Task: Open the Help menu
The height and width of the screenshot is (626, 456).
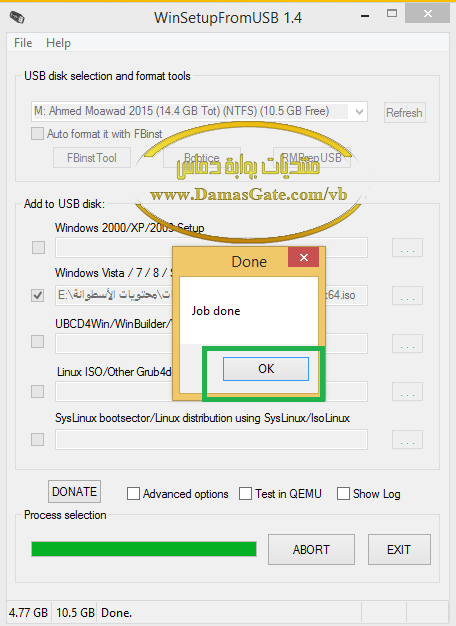Action: click(58, 43)
